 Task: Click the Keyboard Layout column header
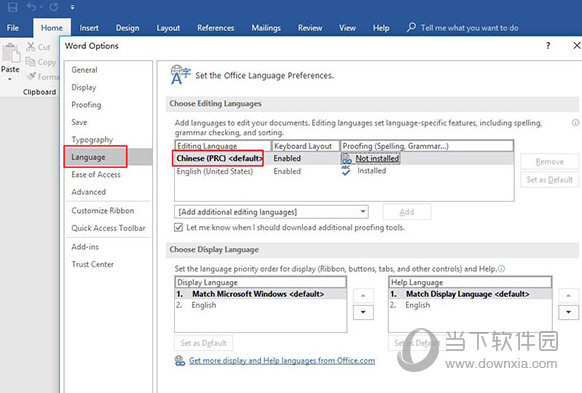tap(305, 146)
